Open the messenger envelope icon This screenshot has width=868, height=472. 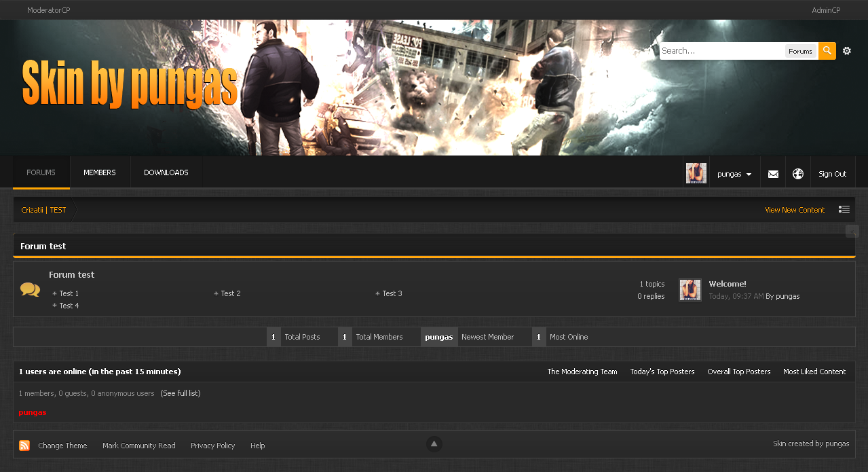(773, 174)
